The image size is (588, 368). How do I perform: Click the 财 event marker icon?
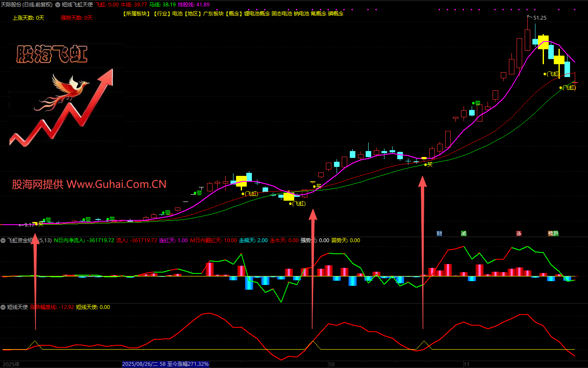[439, 234]
